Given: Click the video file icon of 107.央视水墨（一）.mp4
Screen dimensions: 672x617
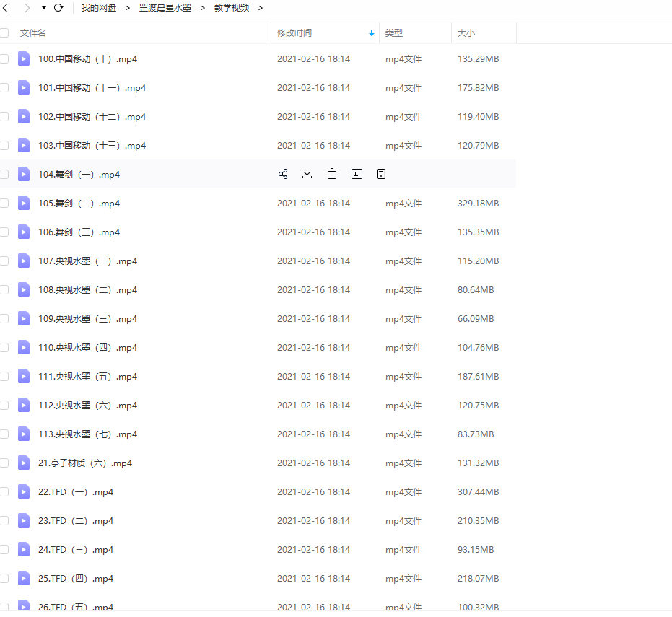Looking at the screenshot, I should (x=24, y=261).
